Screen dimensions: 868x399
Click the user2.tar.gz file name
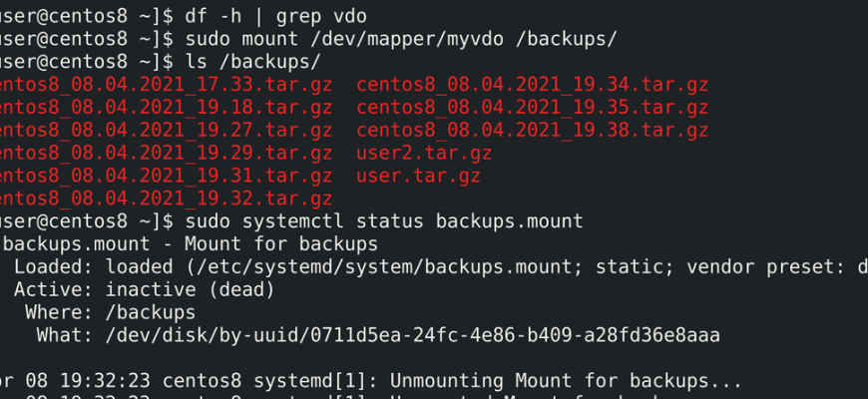(424, 153)
